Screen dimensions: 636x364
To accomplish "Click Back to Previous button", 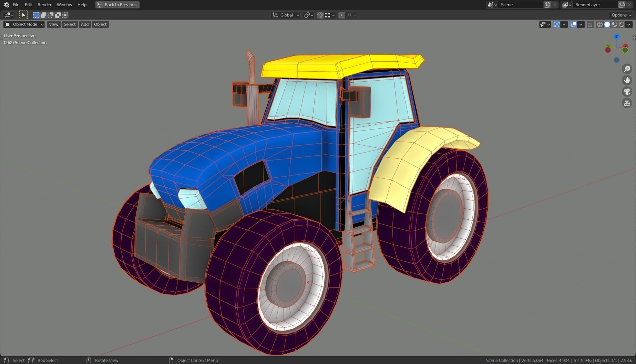I will point(117,5).
